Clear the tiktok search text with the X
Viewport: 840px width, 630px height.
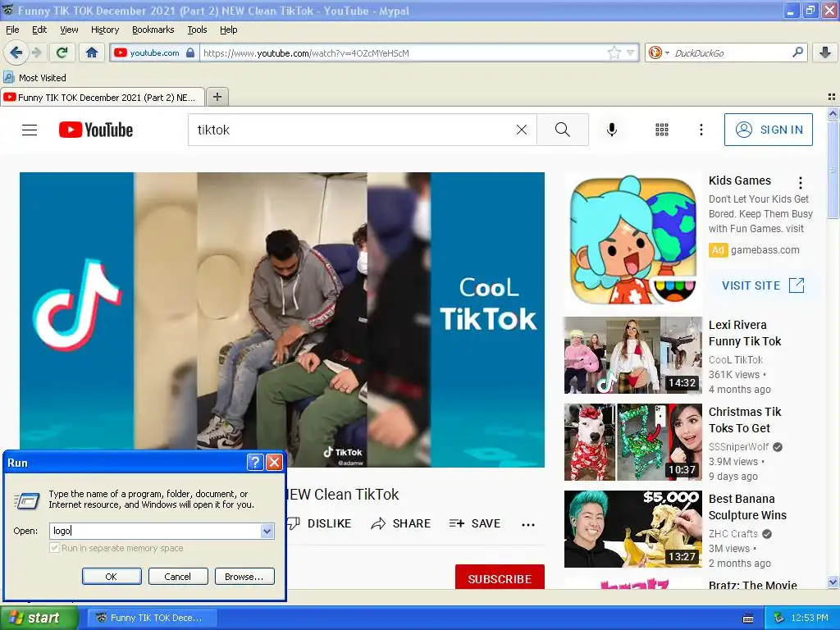pyautogui.click(x=521, y=130)
